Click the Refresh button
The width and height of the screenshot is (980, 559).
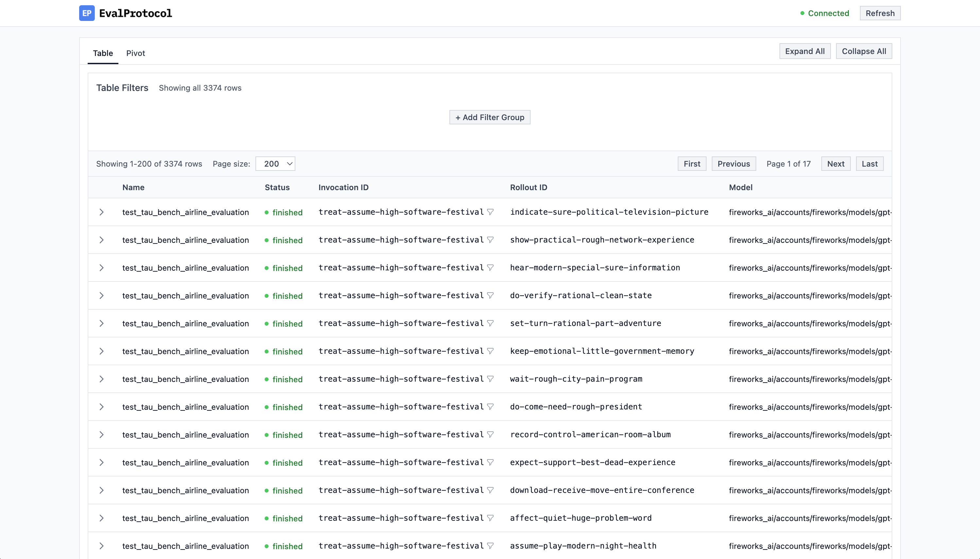880,13
